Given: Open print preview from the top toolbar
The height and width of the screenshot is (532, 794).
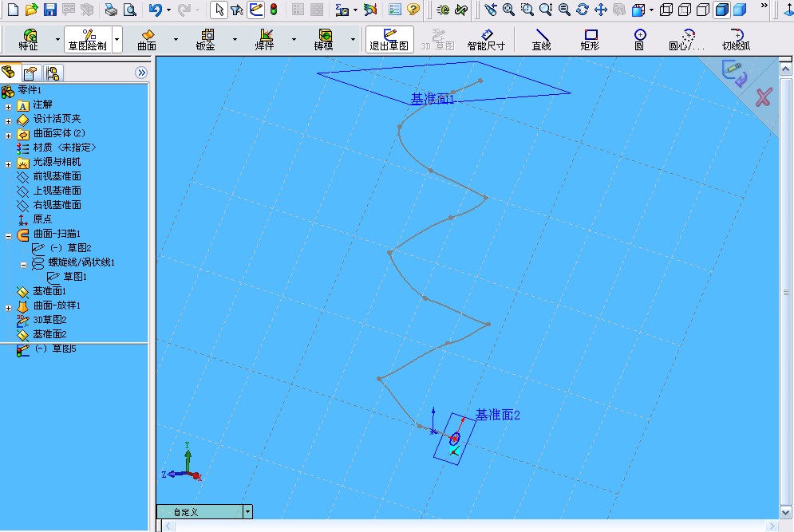Looking at the screenshot, I should click(x=129, y=9).
